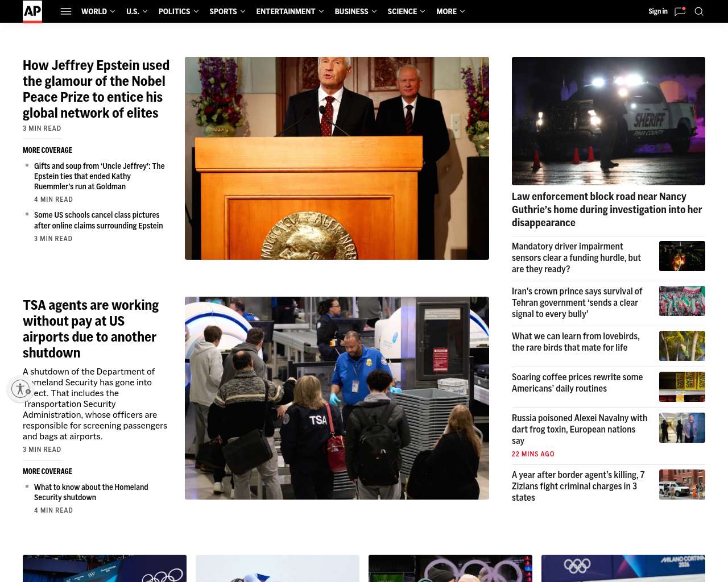Read the lovebirds story headline
Image resolution: width=728 pixels, height=582 pixels.
(576, 342)
